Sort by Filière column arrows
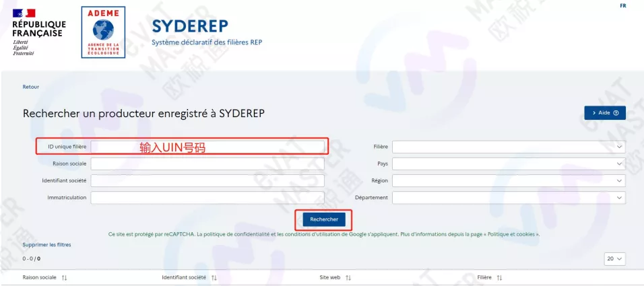 [x=499, y=278]
